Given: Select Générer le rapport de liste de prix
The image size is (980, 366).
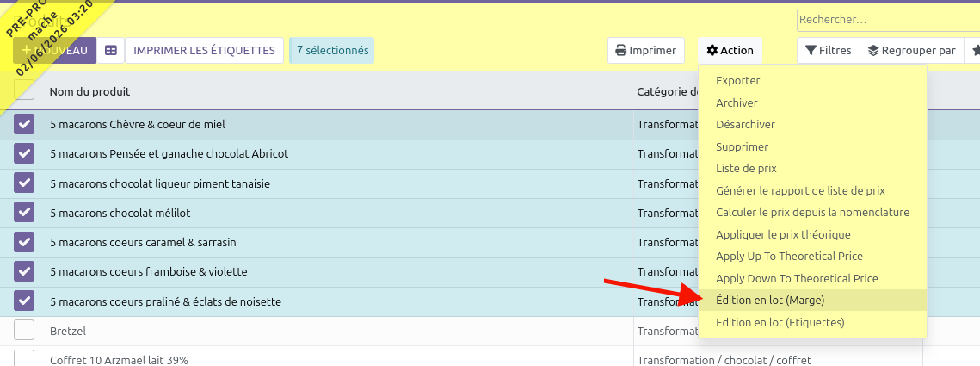Looking at the screenshot, I should point(812,191).
